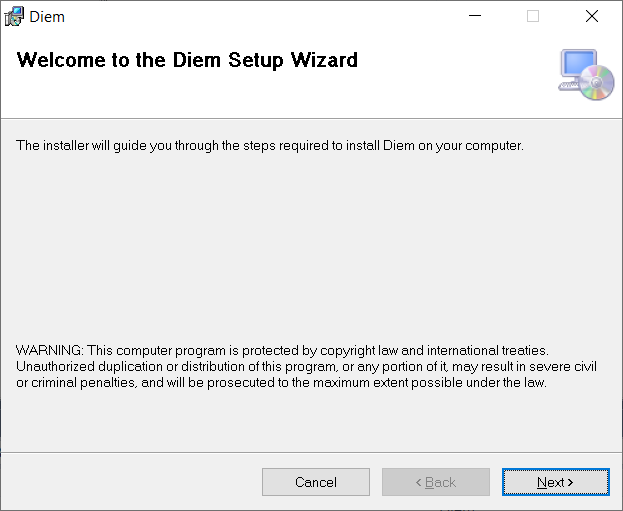Viewport: 623px width, 511px height.
Task: Click the 'Diem' title bar text
Action: pos(47,17)
